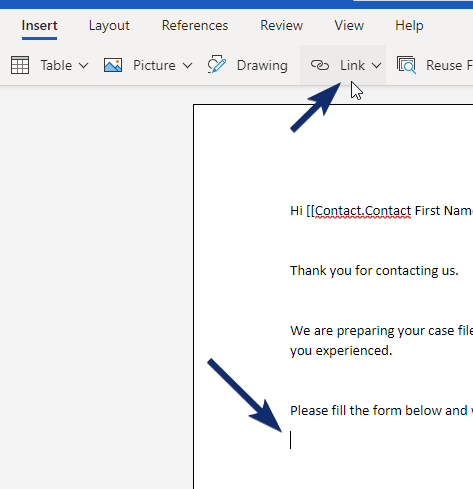Open the Review tab
Image resolution: width=473 pixels, height=489 pixels.
(x=282, y=26)
